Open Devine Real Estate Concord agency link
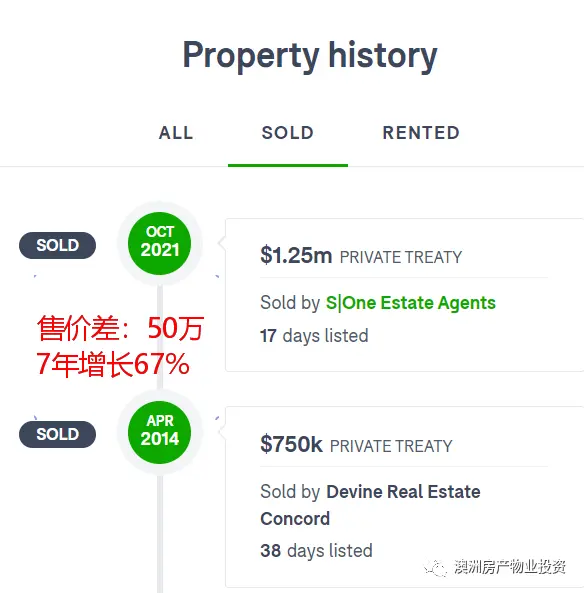The image size is (584, 593). (370, 505)
